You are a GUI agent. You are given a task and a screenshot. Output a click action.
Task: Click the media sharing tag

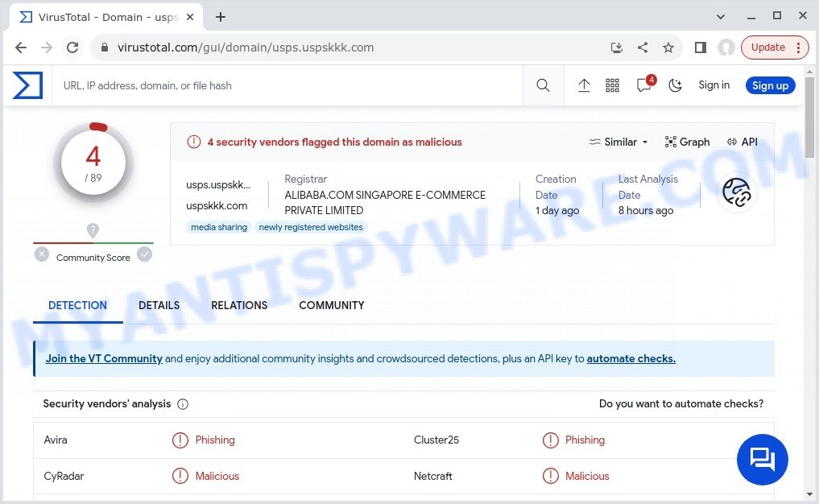tap(219, 227)
